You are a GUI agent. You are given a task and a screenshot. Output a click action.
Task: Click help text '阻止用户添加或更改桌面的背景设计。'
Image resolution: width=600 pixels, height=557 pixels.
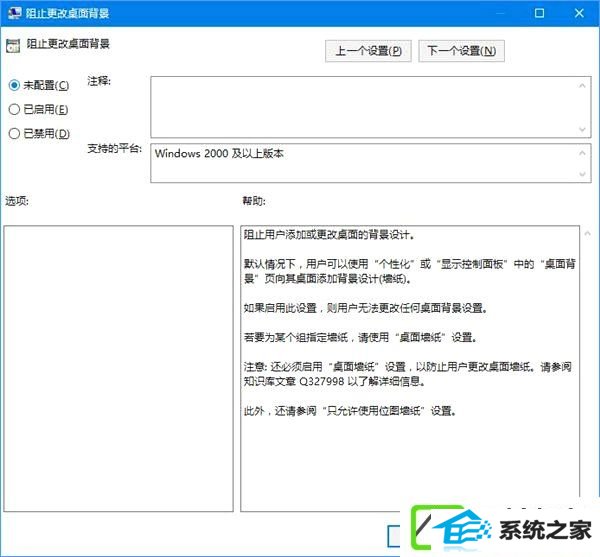coord(329,235)
